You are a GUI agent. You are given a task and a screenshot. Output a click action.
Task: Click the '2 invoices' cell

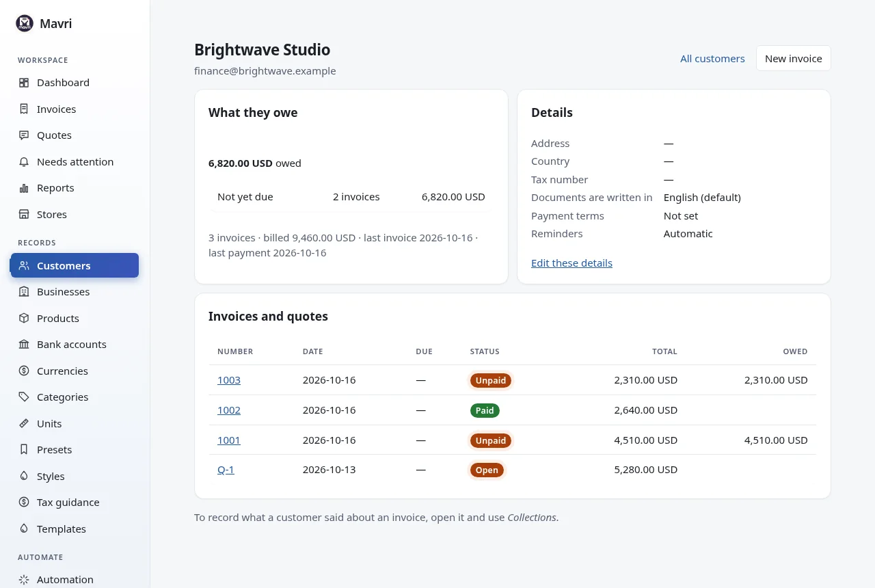[x=356, y=197]
